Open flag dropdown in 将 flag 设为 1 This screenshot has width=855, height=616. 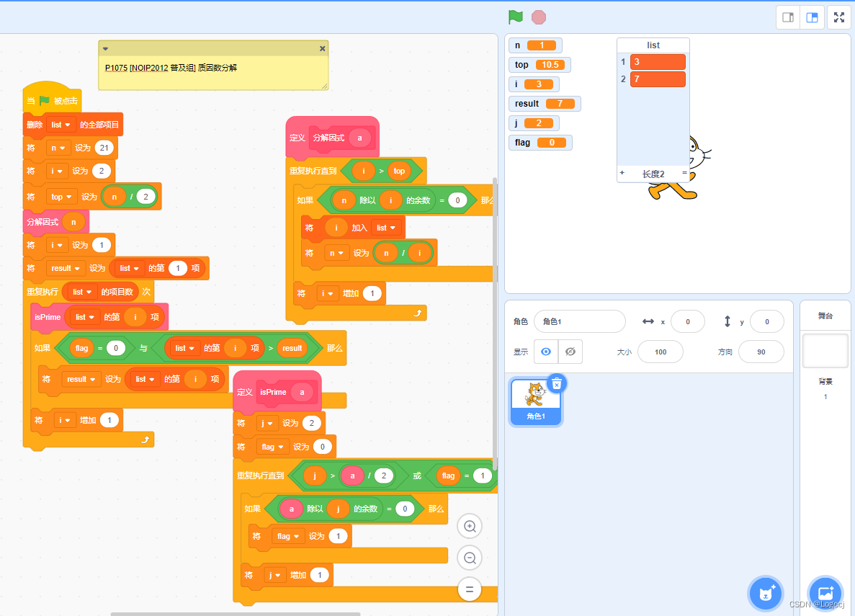click(288, 536)
